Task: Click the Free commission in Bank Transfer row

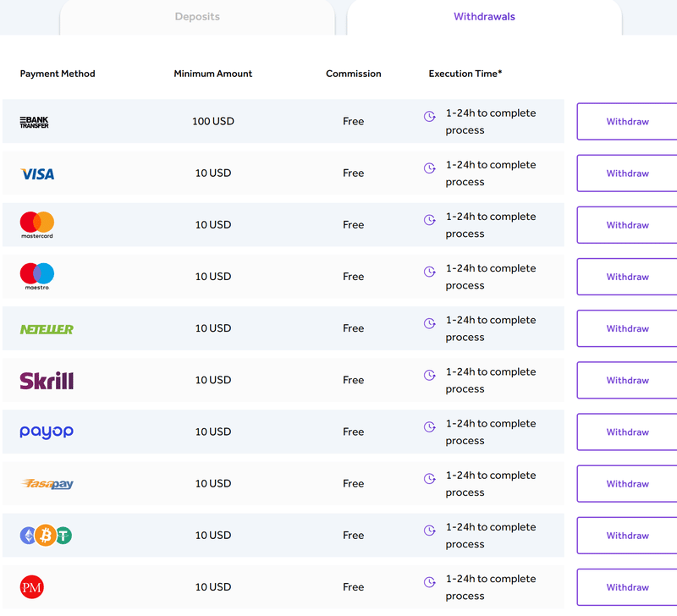Action: tap(354, 121)
